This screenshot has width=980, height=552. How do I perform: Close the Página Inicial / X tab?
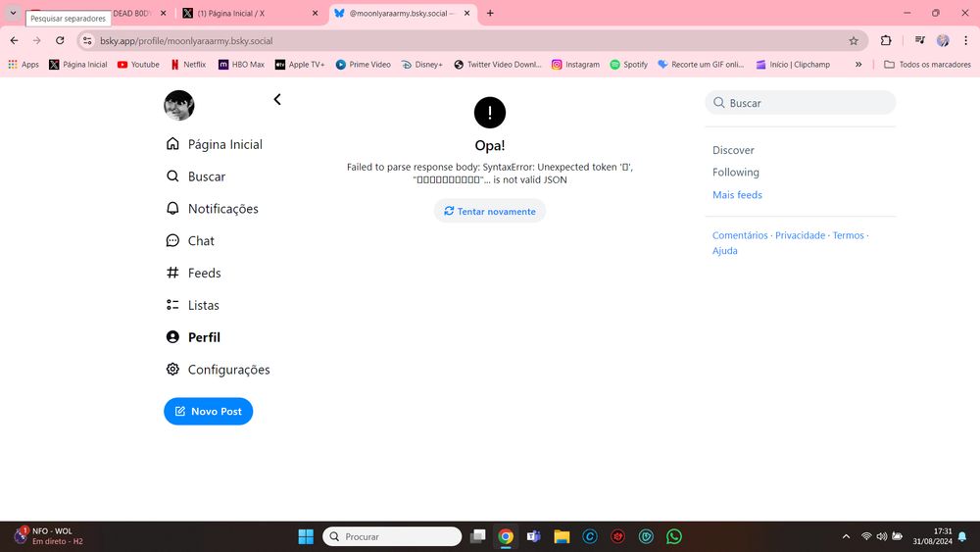tap(315, 13)
